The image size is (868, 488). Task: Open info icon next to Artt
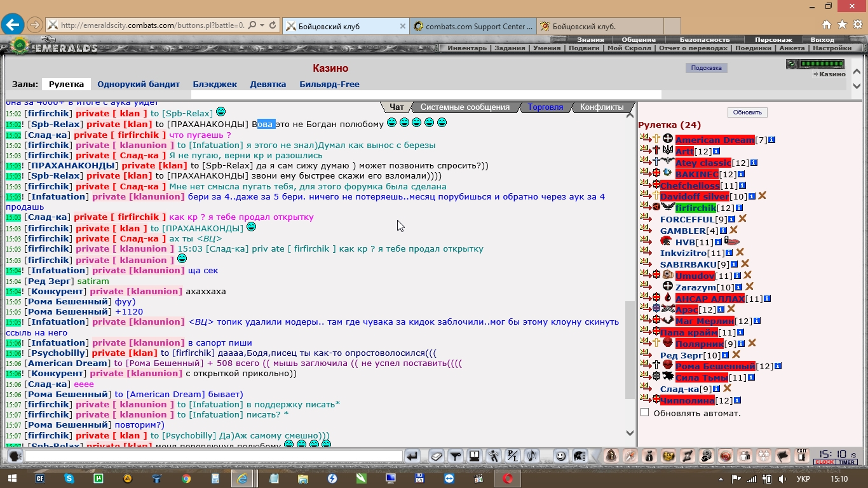(x=716, y=151)
